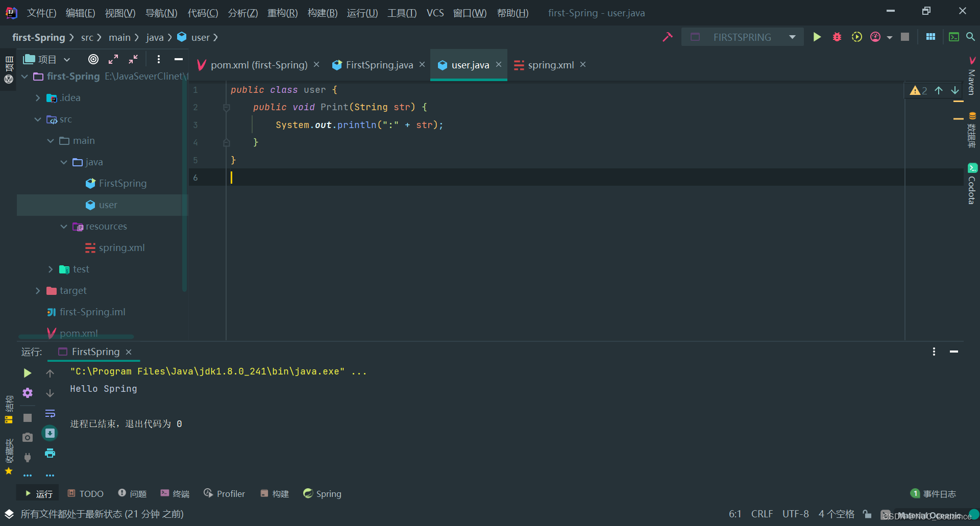Expand all nodes in project tree
The image size is (980, 526).
pos(113,59)
